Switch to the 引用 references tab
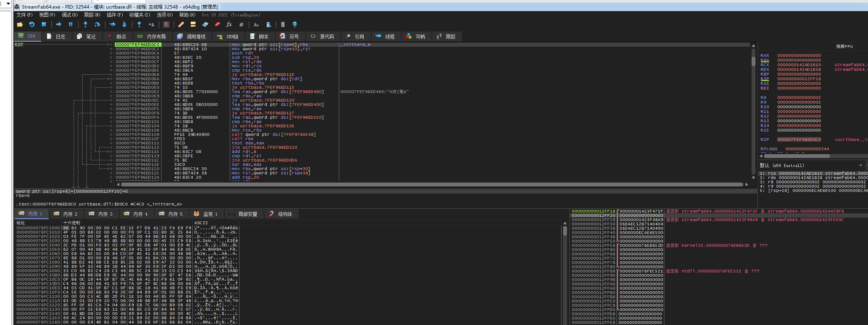The image size is (868, 325). (355, 36)
